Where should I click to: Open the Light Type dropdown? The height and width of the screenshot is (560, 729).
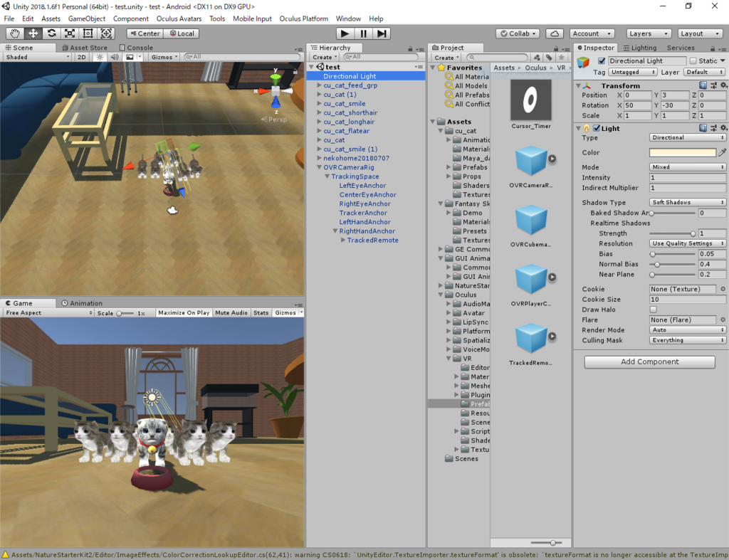(688, 137)
